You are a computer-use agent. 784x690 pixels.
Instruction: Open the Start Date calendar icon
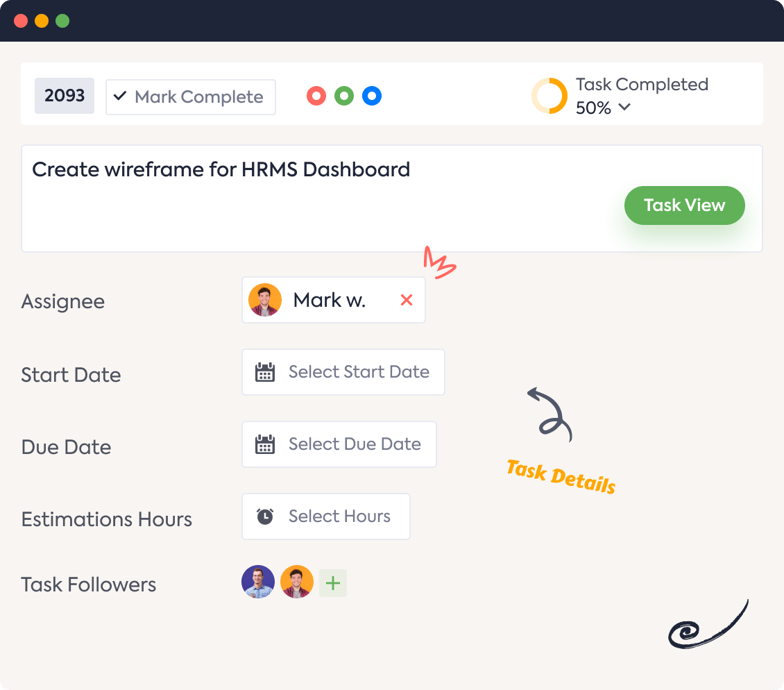coord(265,372)
